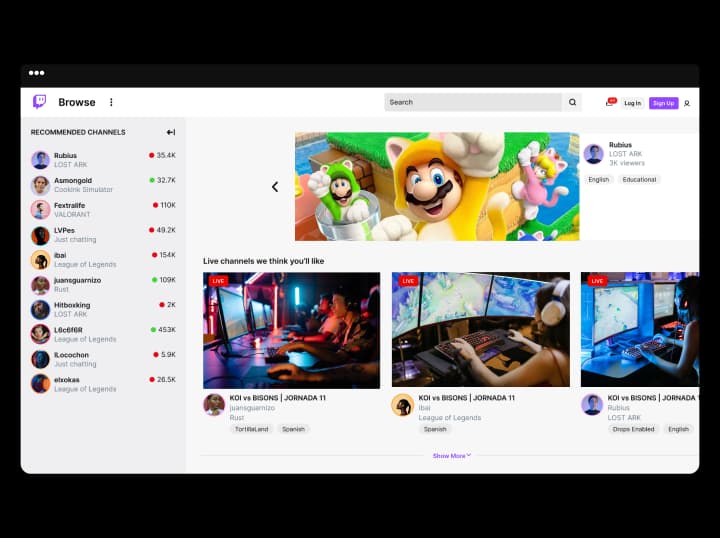Click Hitboxking avatar in sidebar
The width and height of the screenshot is (720, 538).
[x=40, y=310]
